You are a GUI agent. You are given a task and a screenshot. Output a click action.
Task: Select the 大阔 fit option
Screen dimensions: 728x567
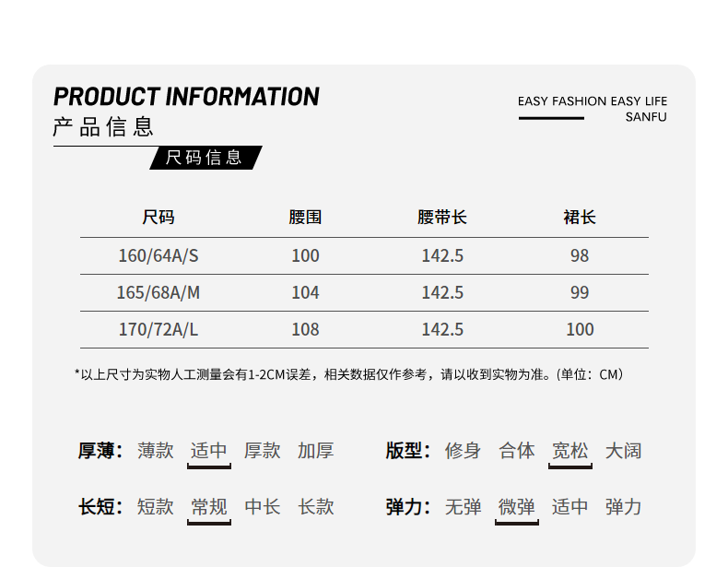point(623,451)
